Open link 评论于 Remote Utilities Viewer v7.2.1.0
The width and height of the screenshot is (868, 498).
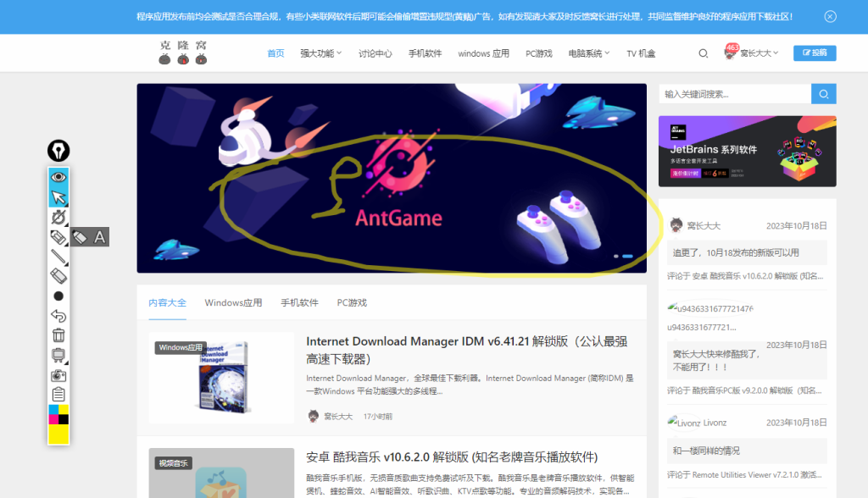pyautogui.click(x=744, y=475)
